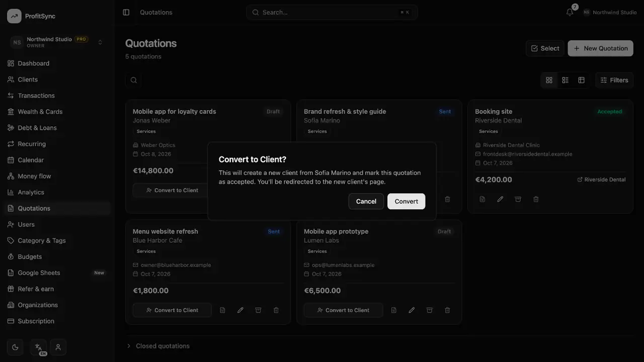Image resolution: width=644 pixels, height=362 pixels.
Task: Toggle dark mode moon icon
Action: point(15,347)
